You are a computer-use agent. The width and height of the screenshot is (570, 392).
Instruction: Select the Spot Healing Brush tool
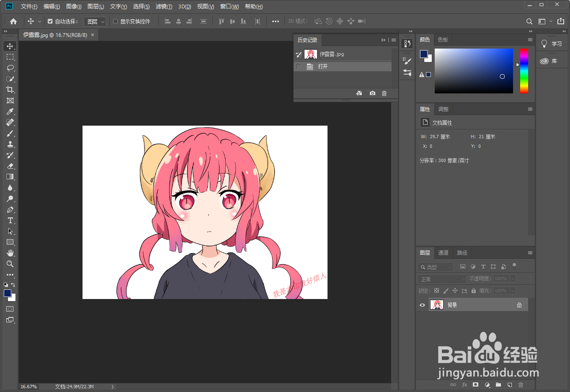coord(10,122)
